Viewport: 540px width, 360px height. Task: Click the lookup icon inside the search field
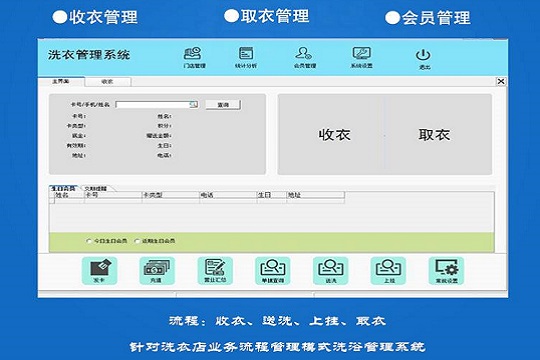(194, 104)
